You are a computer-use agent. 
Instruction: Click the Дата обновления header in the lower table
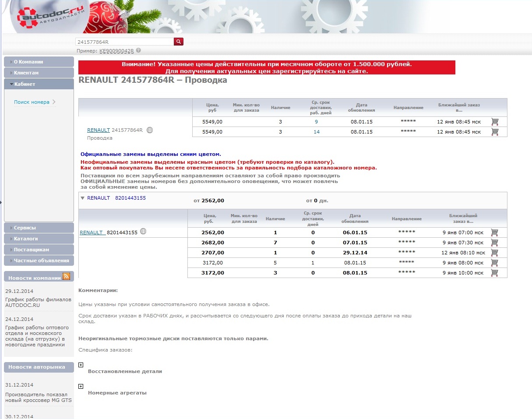pos(356,218)
